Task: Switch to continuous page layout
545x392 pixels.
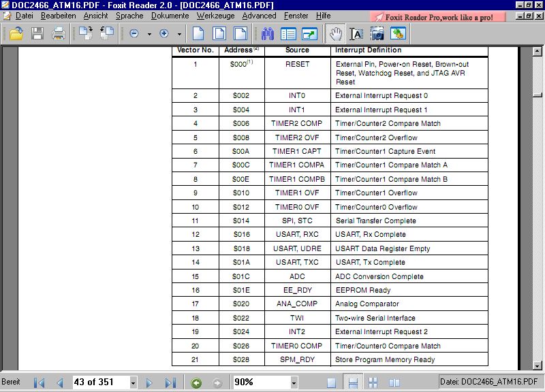Action: pyautogui.click(x=353, y=382)
